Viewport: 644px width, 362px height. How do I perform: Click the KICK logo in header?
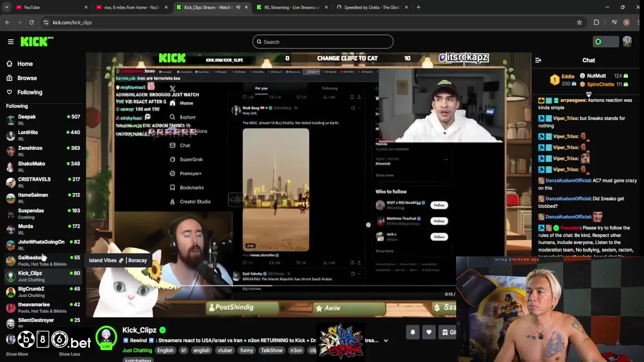click(x=37, y=42)
